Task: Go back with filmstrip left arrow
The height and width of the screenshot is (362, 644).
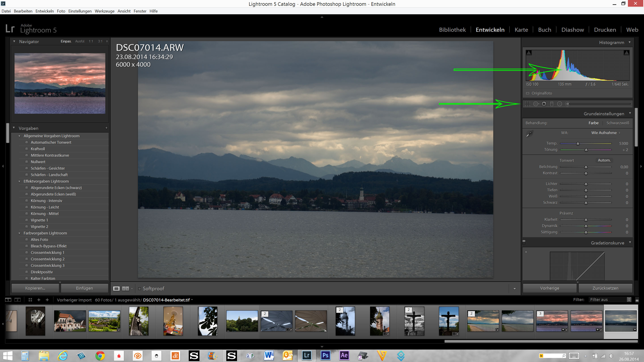Action: click(x=39, y=300)
